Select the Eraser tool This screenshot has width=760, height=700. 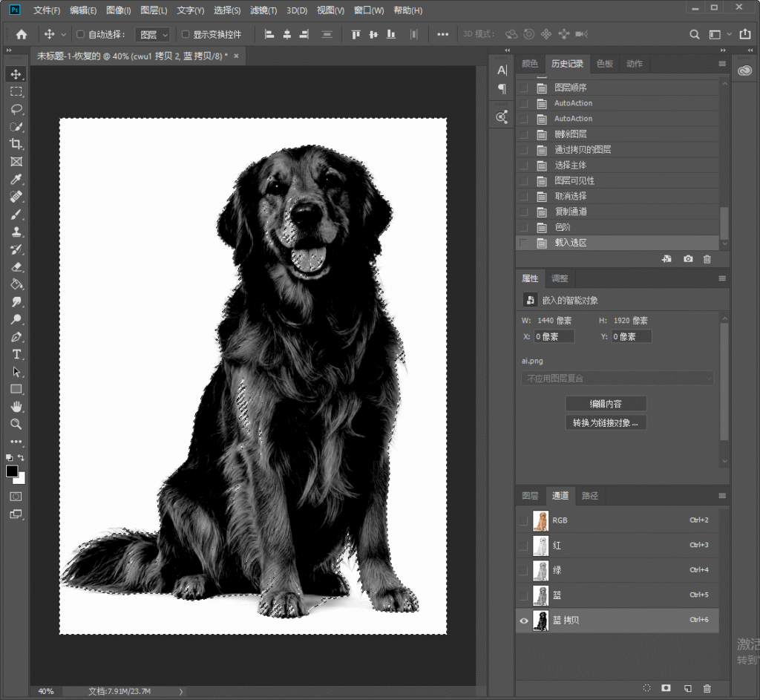[16, 266]
